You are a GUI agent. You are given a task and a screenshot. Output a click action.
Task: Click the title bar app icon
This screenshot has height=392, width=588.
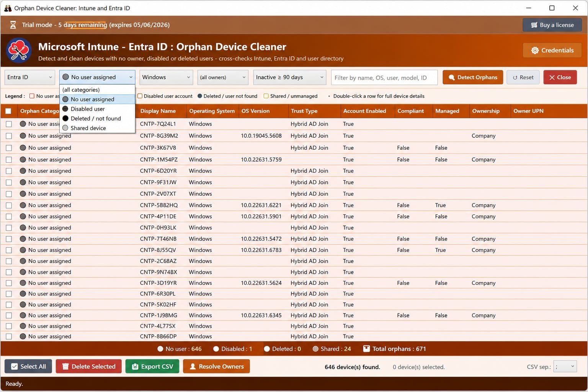pyautogui.click(x=8, y=8)
